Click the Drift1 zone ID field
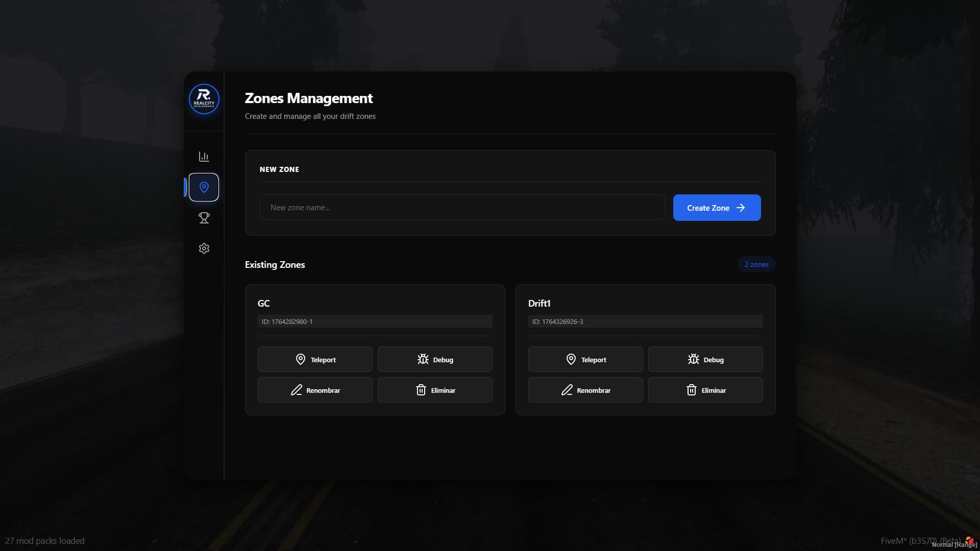 tap(645, 321)
